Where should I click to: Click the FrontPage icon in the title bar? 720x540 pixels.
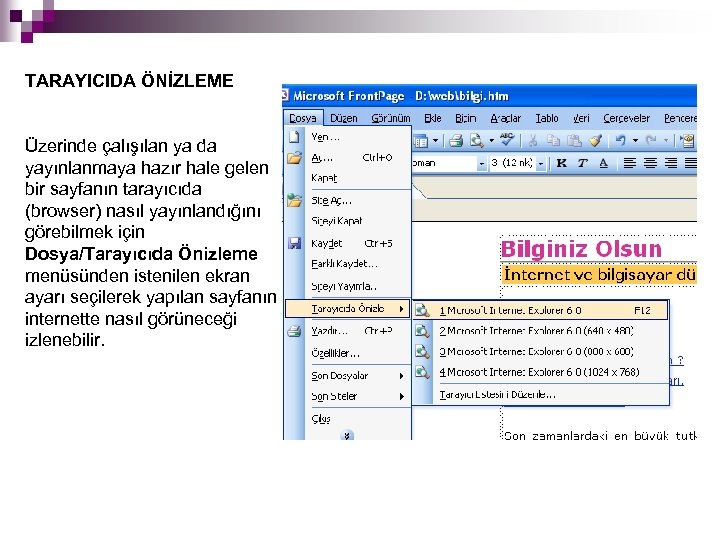(x=285, y=96)
